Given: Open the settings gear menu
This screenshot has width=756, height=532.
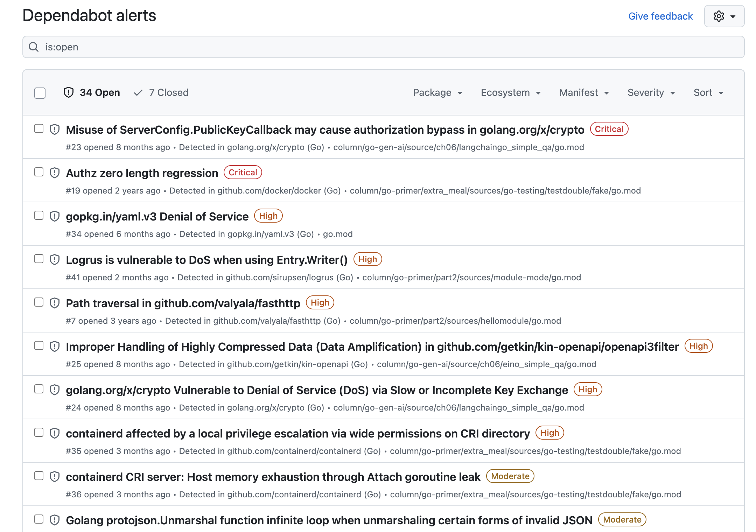Looking at the screenshot, I should pyautogui.click(x=724, y=16).
